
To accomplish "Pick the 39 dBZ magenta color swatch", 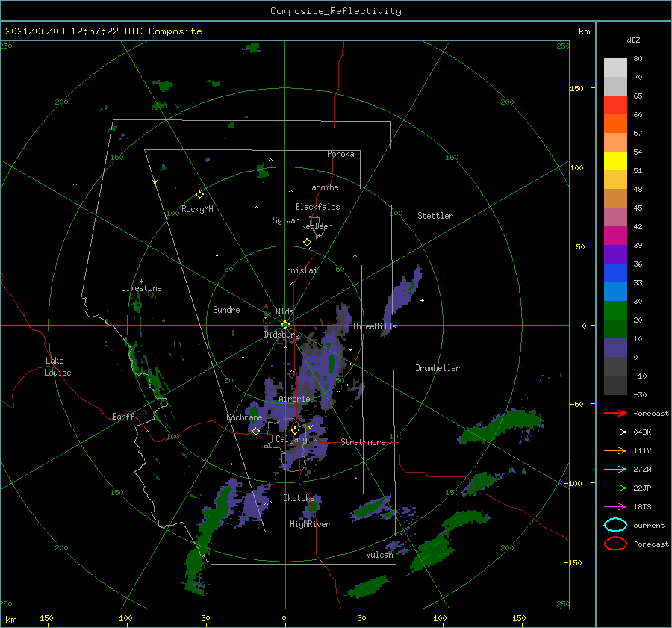I will (x=615, y=235).
